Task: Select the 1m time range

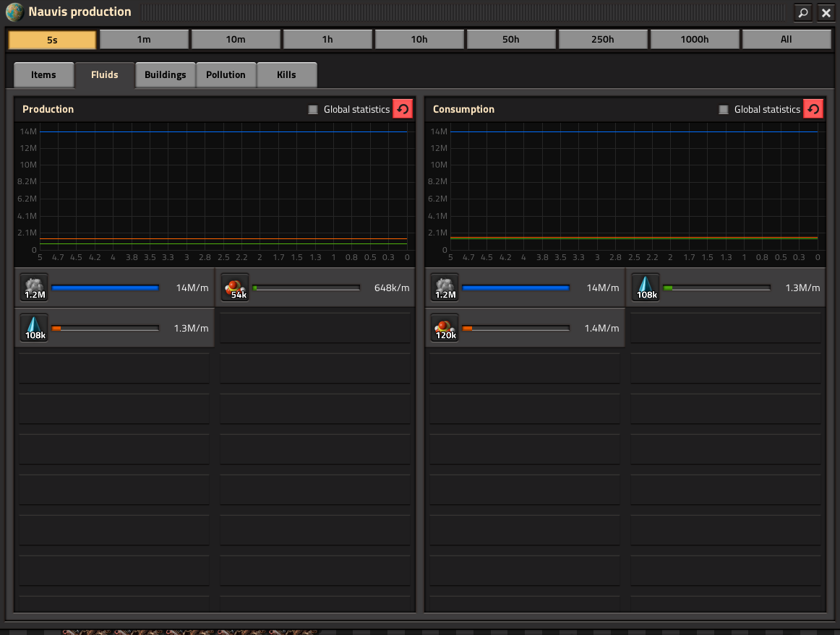Action: (x=144, y=40)
